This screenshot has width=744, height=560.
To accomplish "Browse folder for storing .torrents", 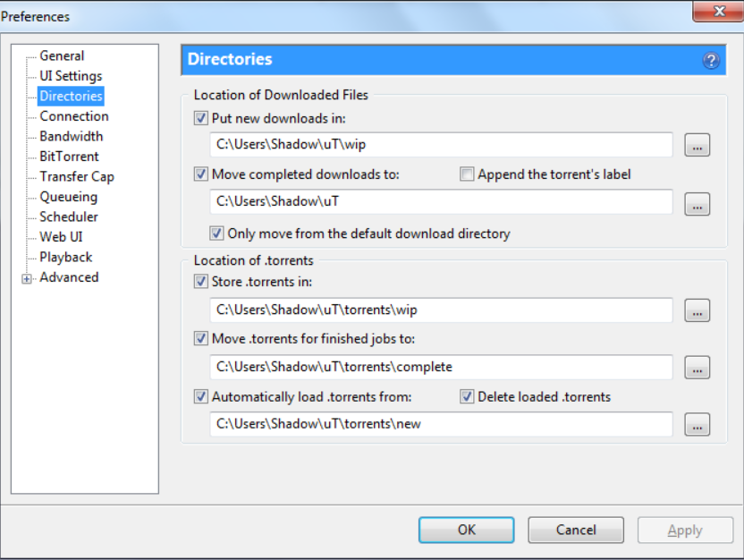I will [x=697, y=310].
